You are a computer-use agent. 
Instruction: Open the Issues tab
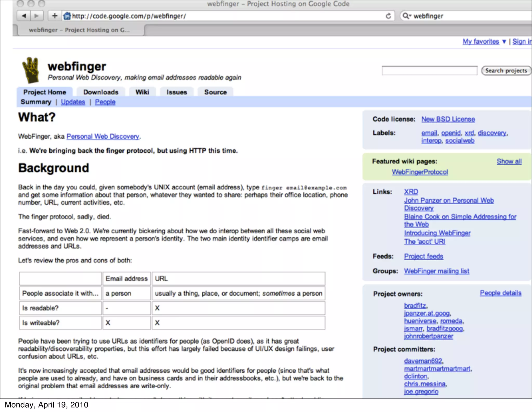[177, 92]
